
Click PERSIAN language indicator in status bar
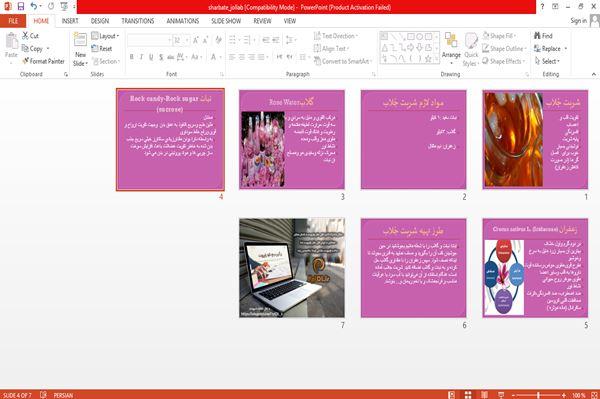click(63, 395)
